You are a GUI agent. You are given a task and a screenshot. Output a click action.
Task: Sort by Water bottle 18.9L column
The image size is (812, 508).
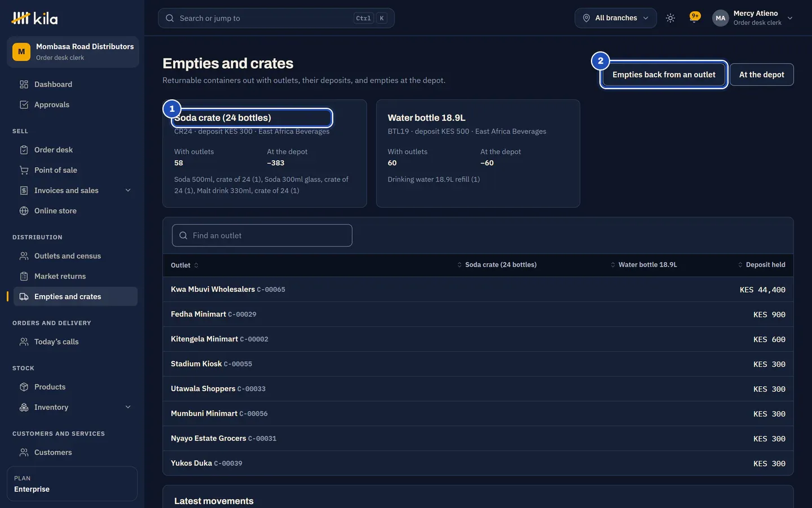[643, 265]
